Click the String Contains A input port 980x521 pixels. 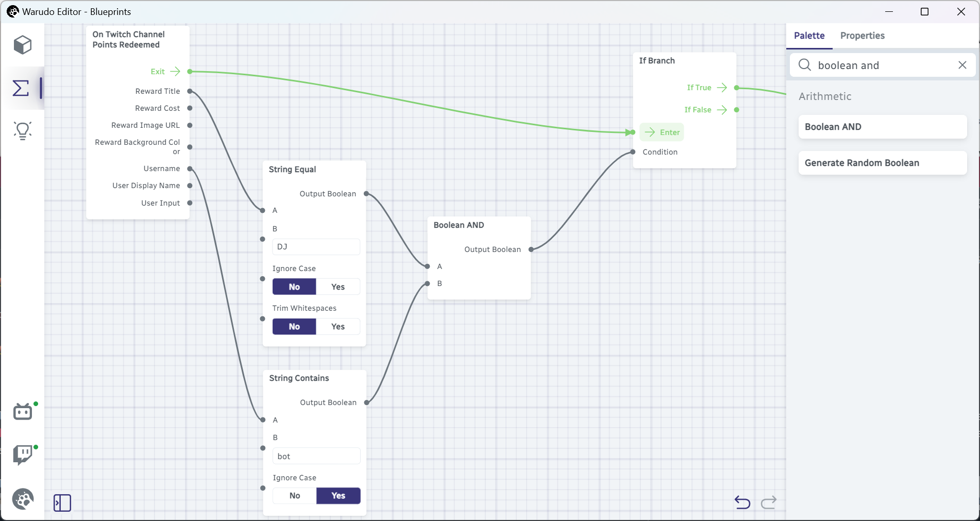pos(263,420)
